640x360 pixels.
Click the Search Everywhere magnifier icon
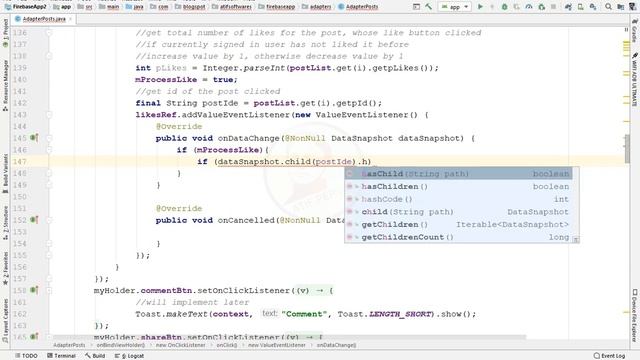point(608,7)
